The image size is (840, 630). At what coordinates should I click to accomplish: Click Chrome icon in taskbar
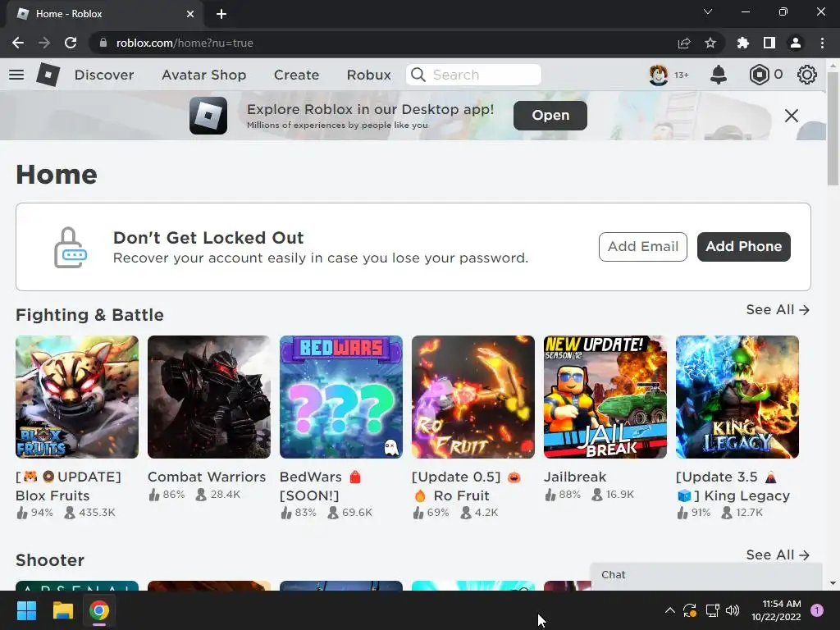pos(99,610)
